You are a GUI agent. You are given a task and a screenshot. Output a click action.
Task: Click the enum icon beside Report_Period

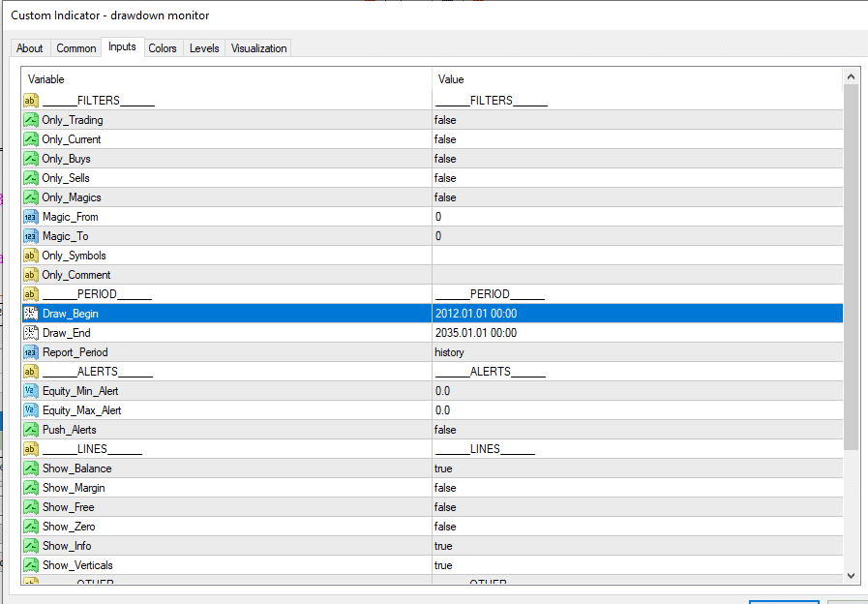tap(31, 352)
